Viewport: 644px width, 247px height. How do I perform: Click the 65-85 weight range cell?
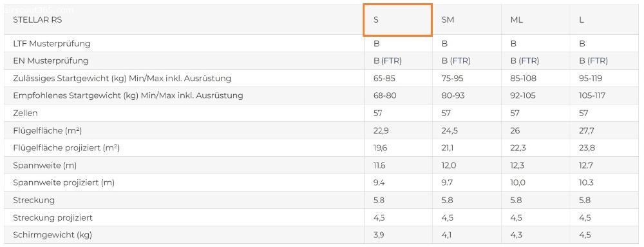384,78
